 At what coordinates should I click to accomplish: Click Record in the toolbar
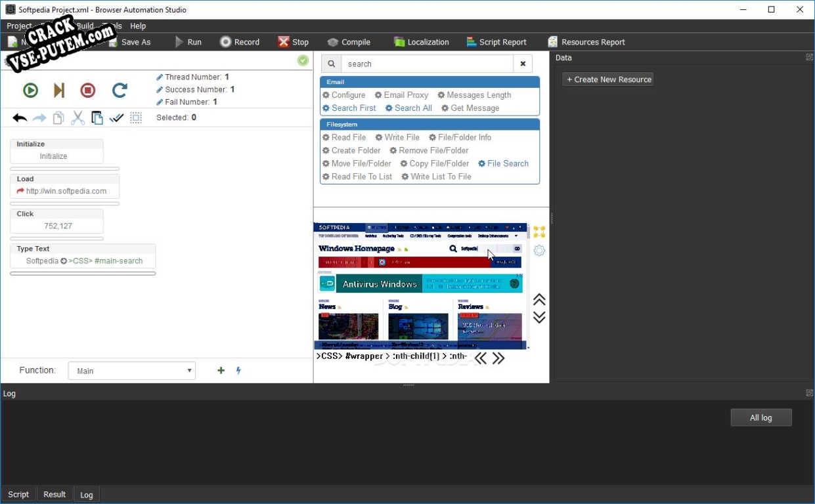[x=240, y=42]
